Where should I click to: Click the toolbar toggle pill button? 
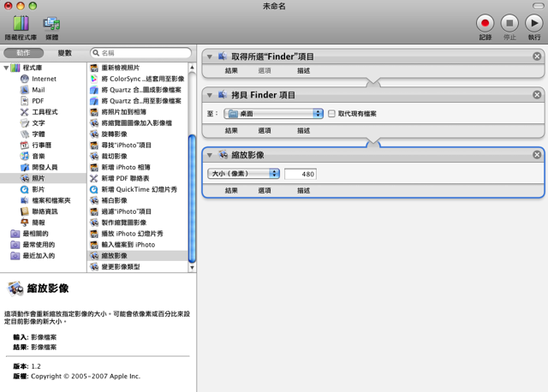(538, 6)
